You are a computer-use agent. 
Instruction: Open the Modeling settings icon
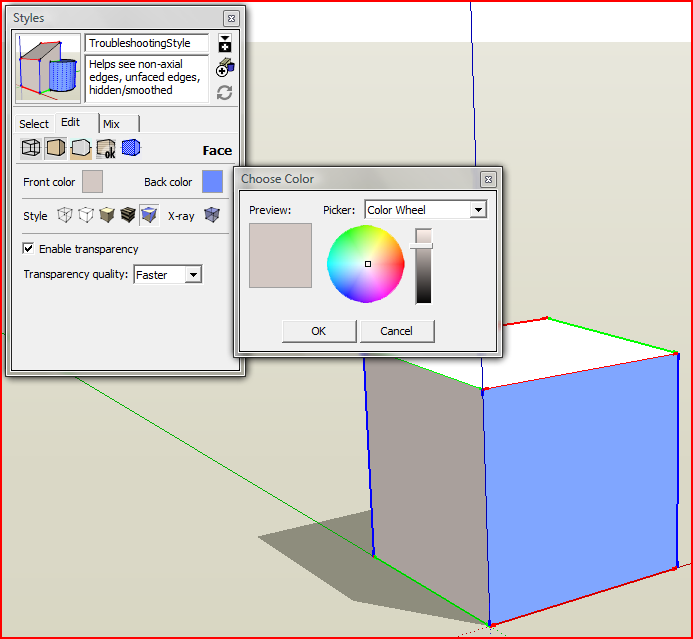131,149
